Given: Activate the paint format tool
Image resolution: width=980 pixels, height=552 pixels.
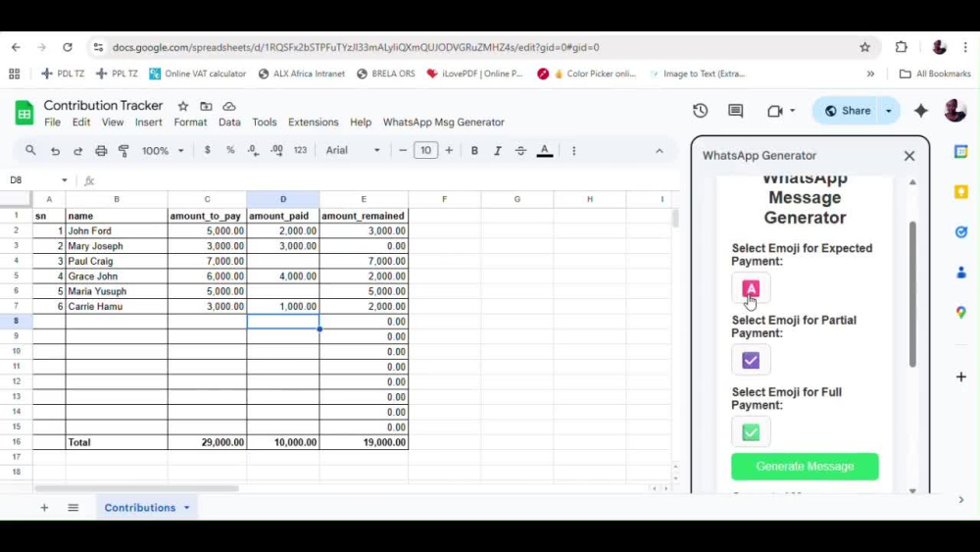Looking at the screenshot, I should (x=123, y=151).
